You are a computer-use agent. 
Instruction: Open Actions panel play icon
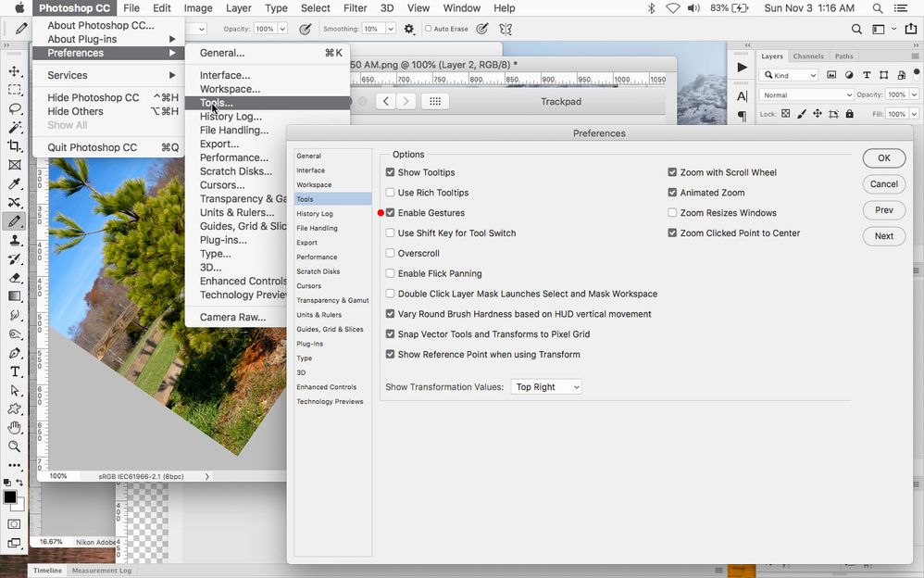pos(742,68)
